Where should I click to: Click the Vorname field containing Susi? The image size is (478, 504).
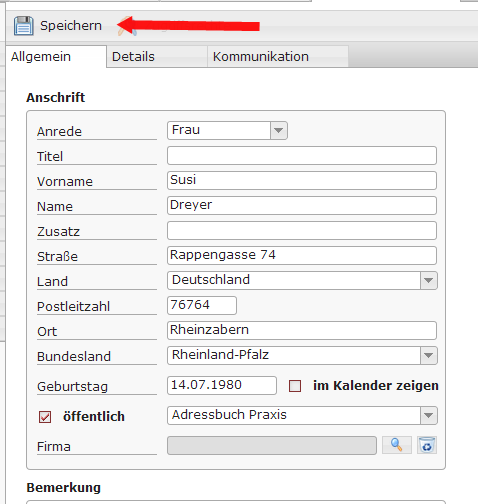tap(302, 180)
